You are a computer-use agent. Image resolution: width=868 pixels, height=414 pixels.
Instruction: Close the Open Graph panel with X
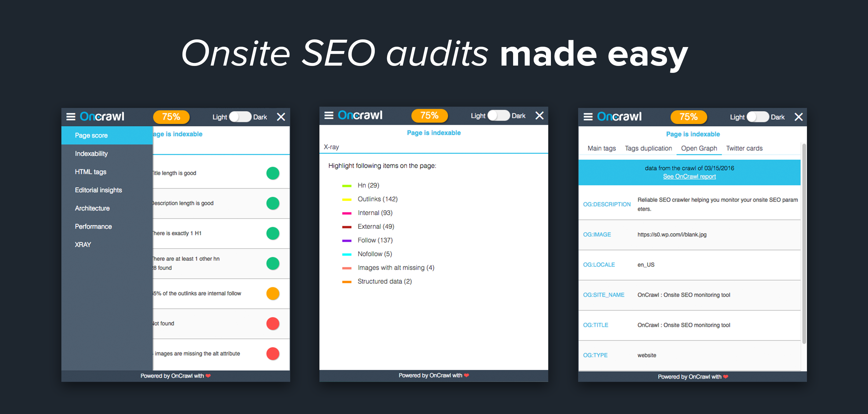point(798,117)
